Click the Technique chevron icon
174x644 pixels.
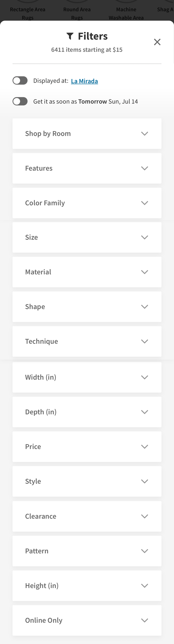point(144,341)
